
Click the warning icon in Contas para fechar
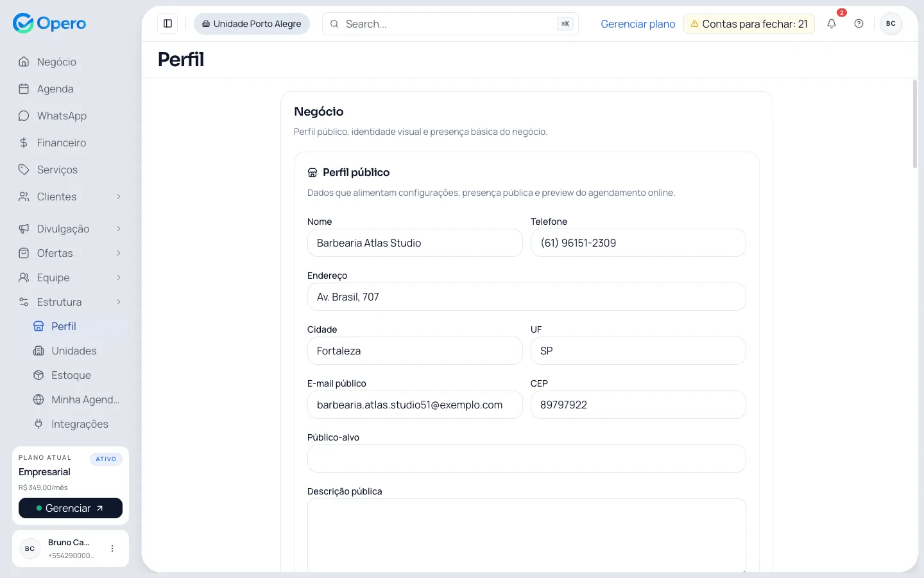coord(694,24)
